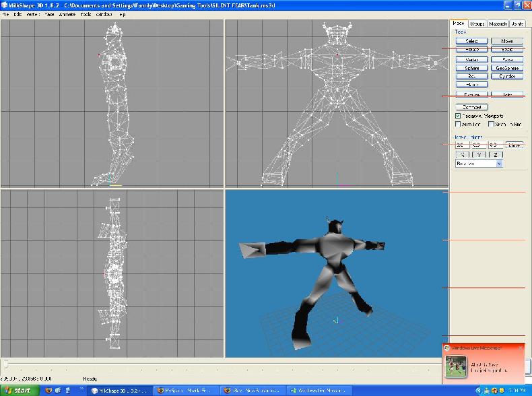Pick the Sphere primitive tool
Screen dimensions: 532x396
point(471,68)
